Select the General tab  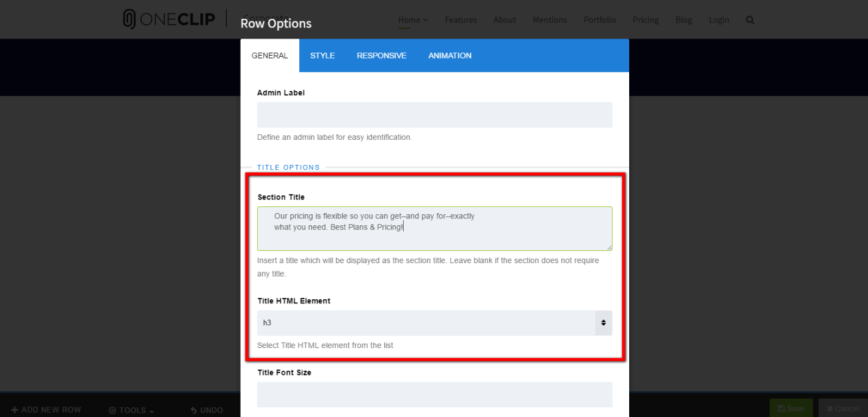pyautogui.click(x=269, y=56)
